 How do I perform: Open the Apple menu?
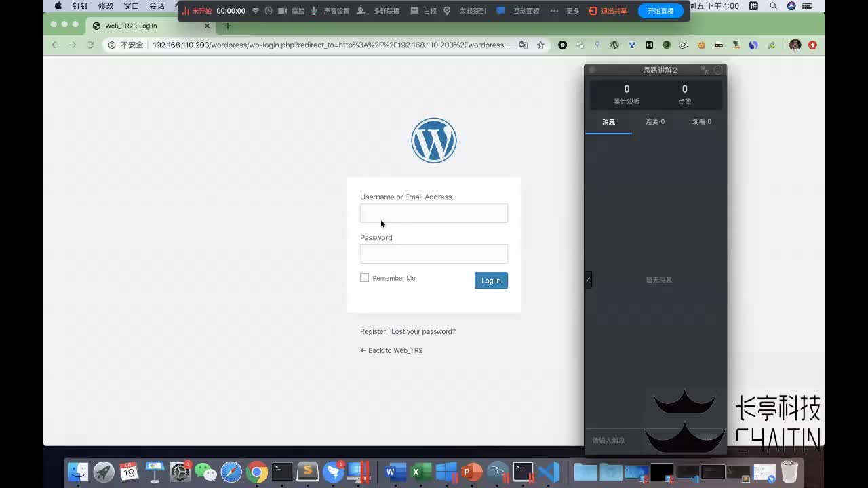pyautogui.click(x=58, y=6)
